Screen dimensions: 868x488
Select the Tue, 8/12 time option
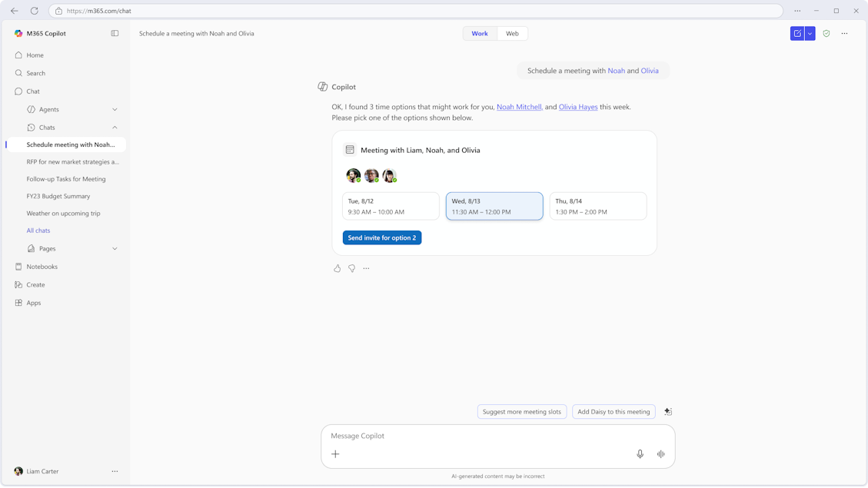[391, 206]
